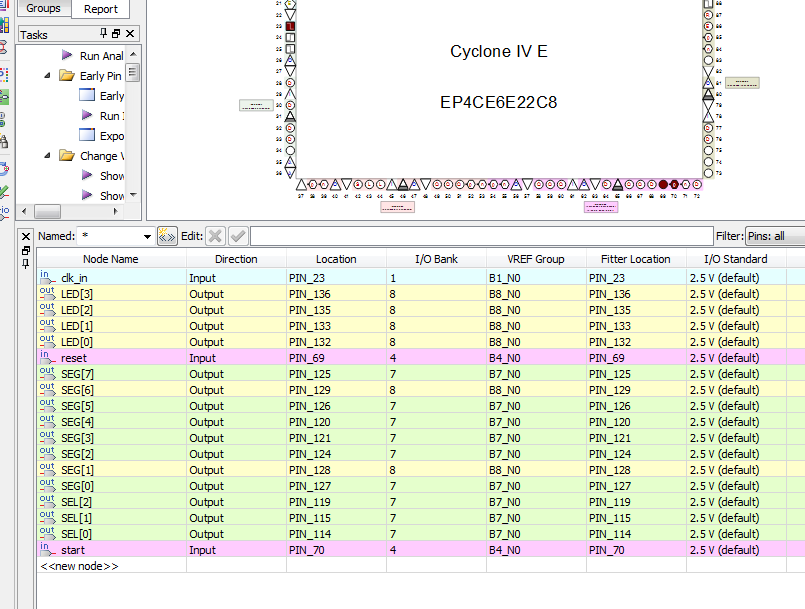Open the Early Pin folder icon
Image resolution: width=805 pixels, height=609 pixels.
click(67, 75)
